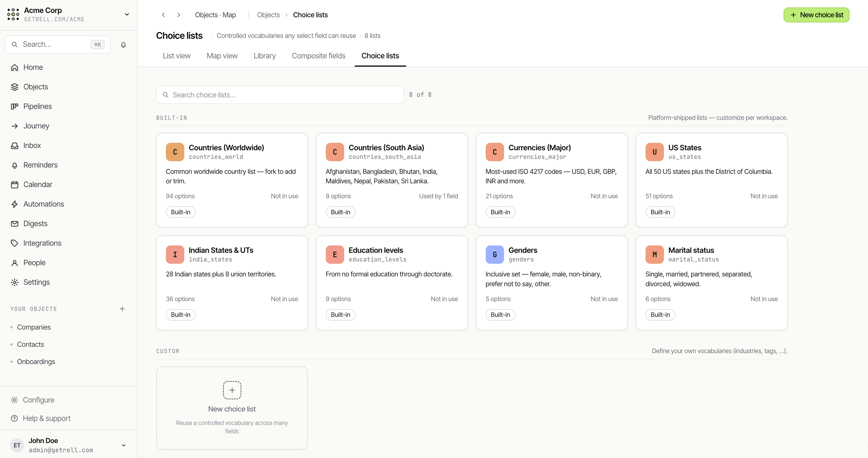The image size is (868, 458).
Task: Click the Acme Corp dotted logo icon
Action: pos(13,14)
